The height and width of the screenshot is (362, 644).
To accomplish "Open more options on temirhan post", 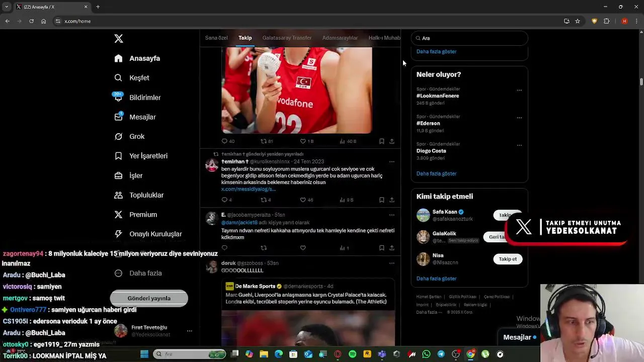I will pos(392,161).
